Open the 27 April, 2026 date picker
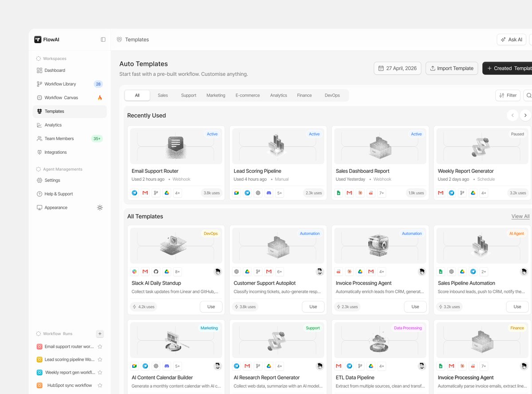532x394 pixels. [397, 68]
